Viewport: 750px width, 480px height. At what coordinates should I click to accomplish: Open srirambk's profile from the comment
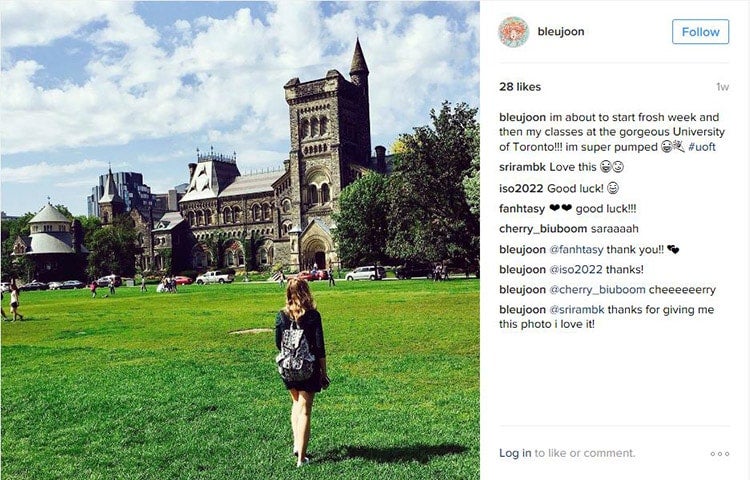tap(522, 167)
